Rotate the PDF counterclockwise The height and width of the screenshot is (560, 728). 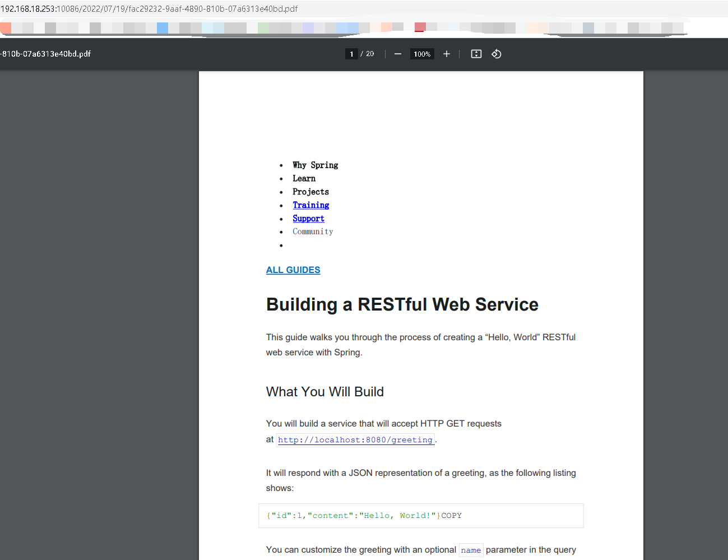[x=497, y=54]
